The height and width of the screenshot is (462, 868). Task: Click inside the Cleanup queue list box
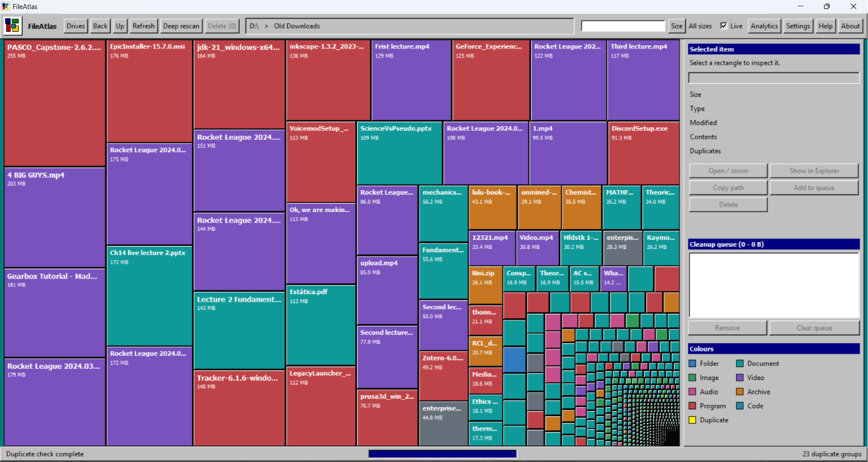coord(774,284)
